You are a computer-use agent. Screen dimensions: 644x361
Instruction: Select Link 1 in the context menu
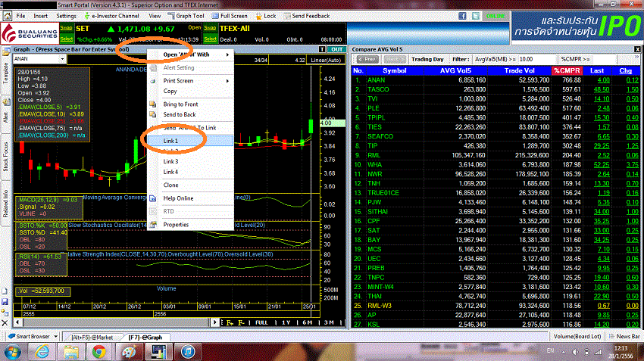[x=191, y=141]
